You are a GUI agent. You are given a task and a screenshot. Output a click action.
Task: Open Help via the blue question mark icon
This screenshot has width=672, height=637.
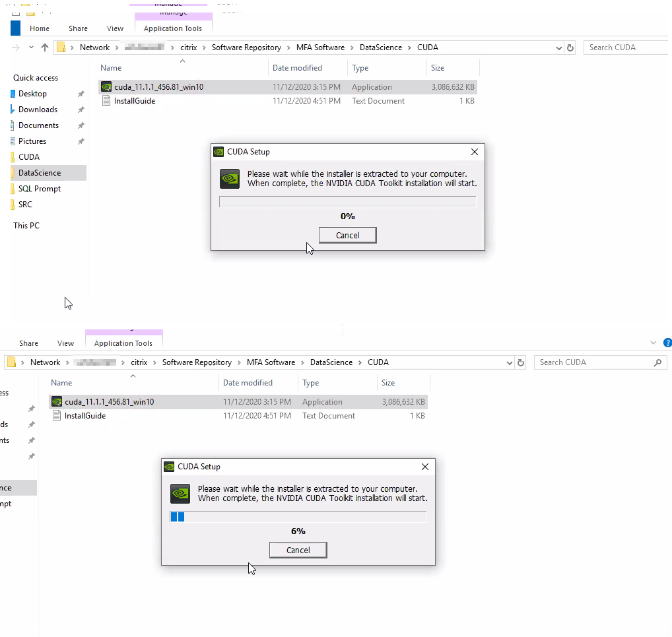click(667, 343)
